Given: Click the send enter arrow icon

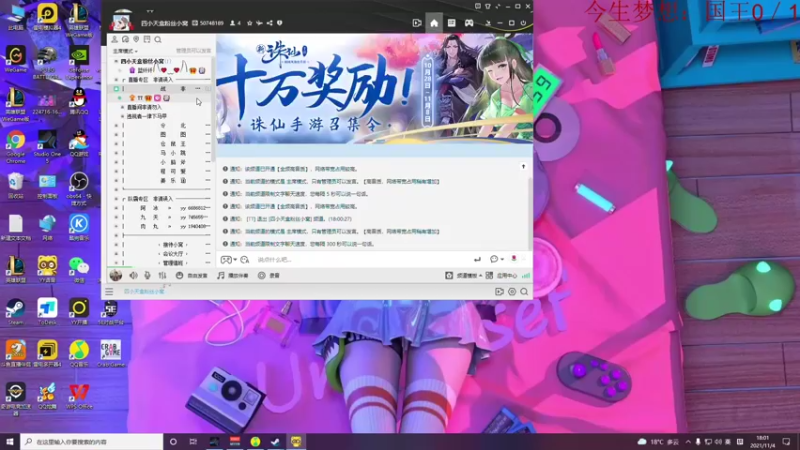Looking at the screenshot, I should click(x=477, y=260).
